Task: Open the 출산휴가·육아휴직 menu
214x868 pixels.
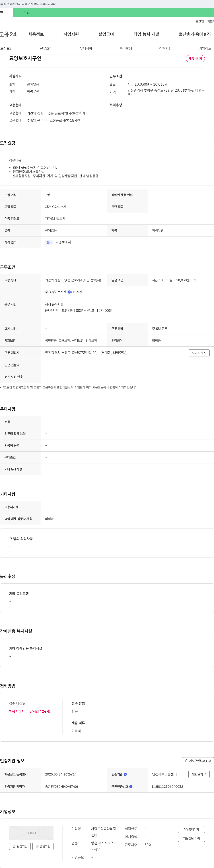Action: pyautogui.click(x=195, y=34)
